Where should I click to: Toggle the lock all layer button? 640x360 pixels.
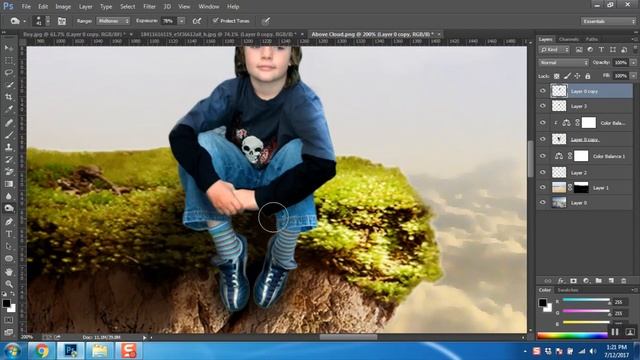click(x=588, y=76)
